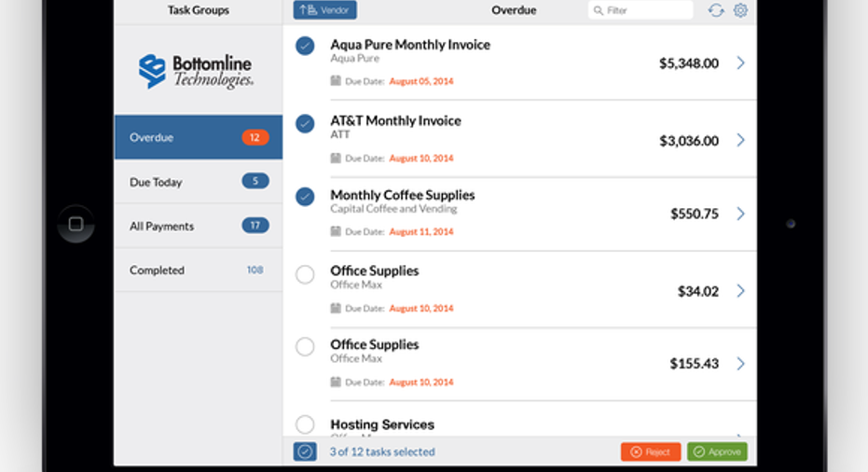Screen dimensions: 868x472
Task: Open the Due Today task group
Action: pyautogui.click(x=199, y=182)
